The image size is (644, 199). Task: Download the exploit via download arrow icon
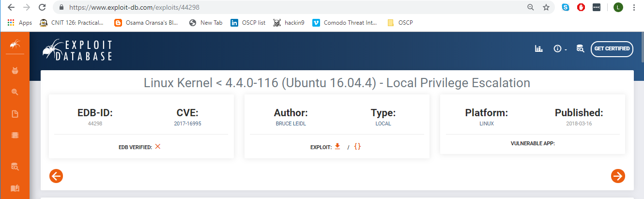pos(337,146)
